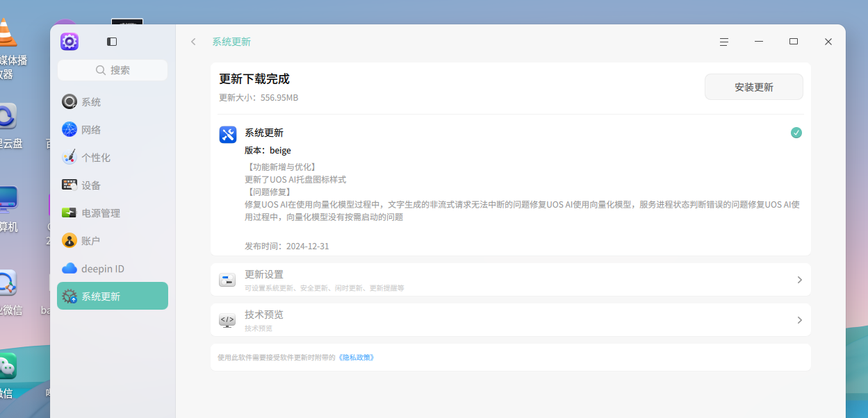Click the search field in sidebar

point(113,70)
